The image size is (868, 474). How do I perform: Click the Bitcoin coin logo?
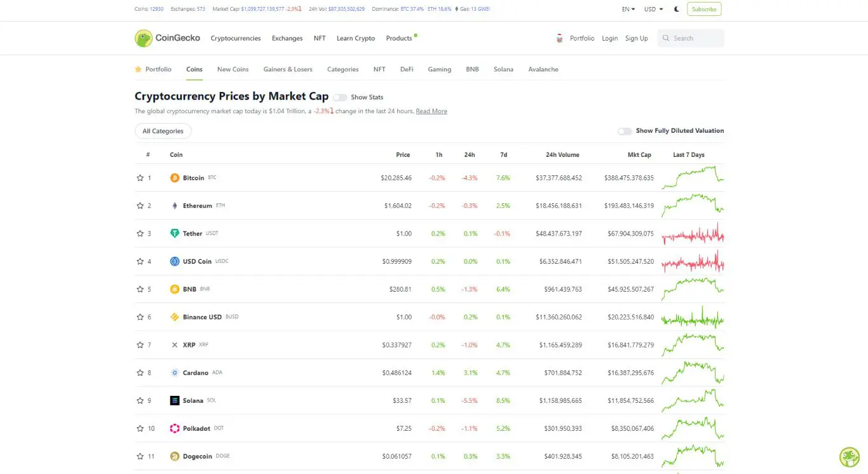tap(175, 178)
